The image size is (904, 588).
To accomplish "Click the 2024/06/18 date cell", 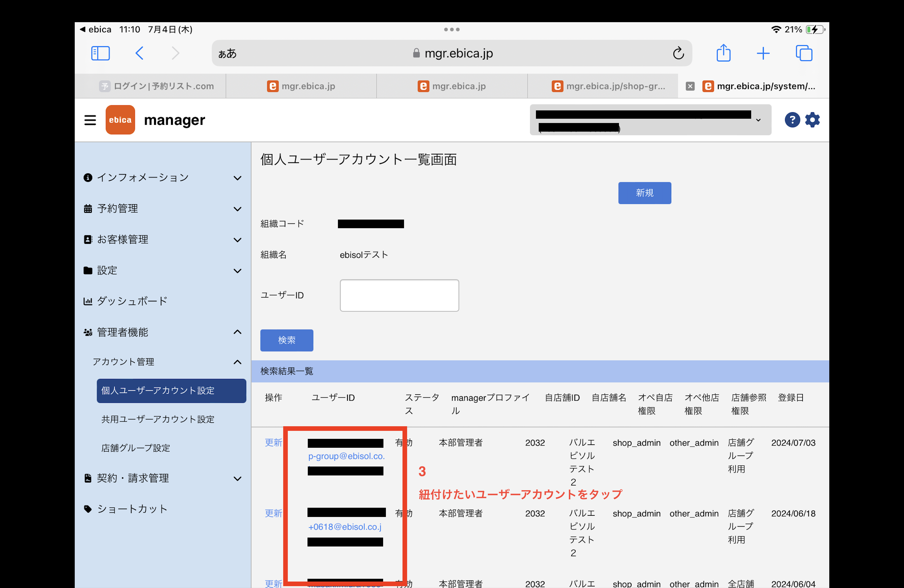I will [x=793, y=514].
